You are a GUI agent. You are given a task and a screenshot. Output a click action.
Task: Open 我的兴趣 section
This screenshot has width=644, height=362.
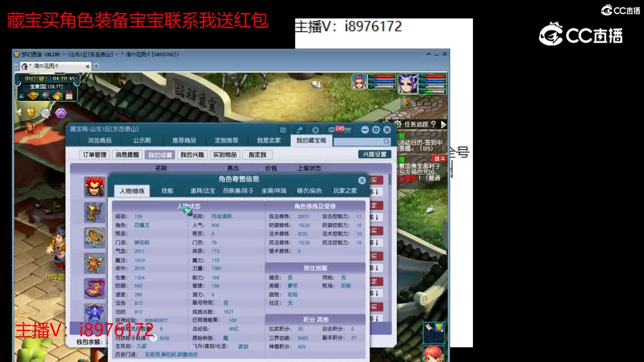point(192,155)
